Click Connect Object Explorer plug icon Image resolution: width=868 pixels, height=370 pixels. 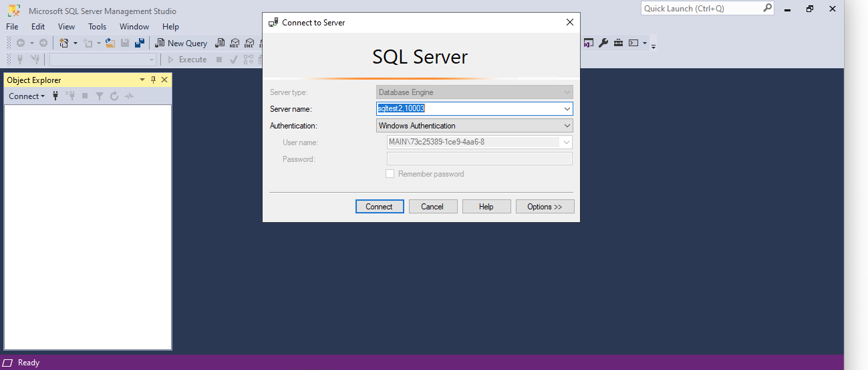[x=55, y=96]
